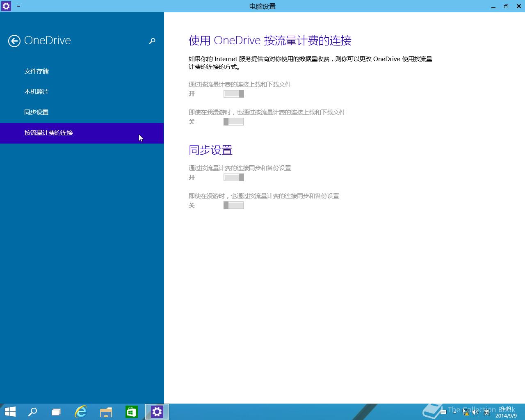This screenshot has height=420, width=525.
Task: Click the 使用 OneDrive 按流量计费的连接 heading
Action: point(270,40)
